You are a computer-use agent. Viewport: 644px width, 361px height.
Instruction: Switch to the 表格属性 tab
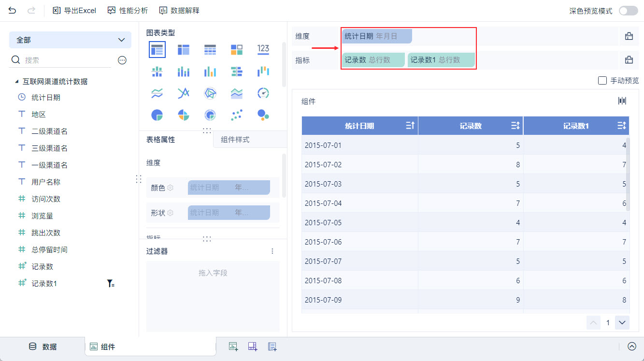161,140
